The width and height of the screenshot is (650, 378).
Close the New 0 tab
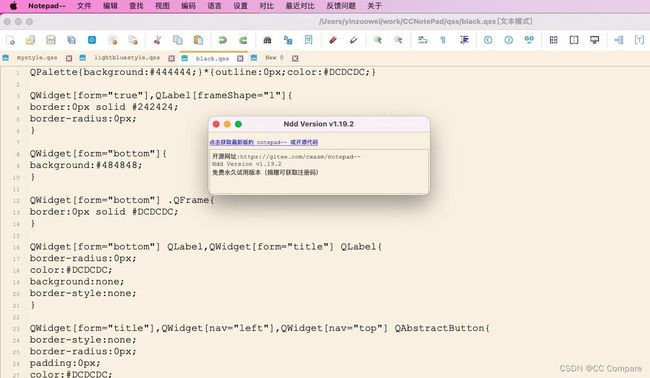coord(295,58)
